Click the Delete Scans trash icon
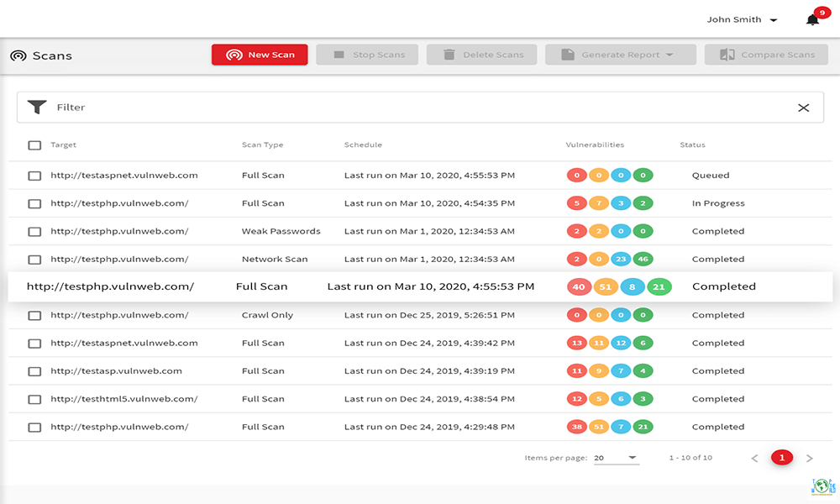 pos(449,55)
